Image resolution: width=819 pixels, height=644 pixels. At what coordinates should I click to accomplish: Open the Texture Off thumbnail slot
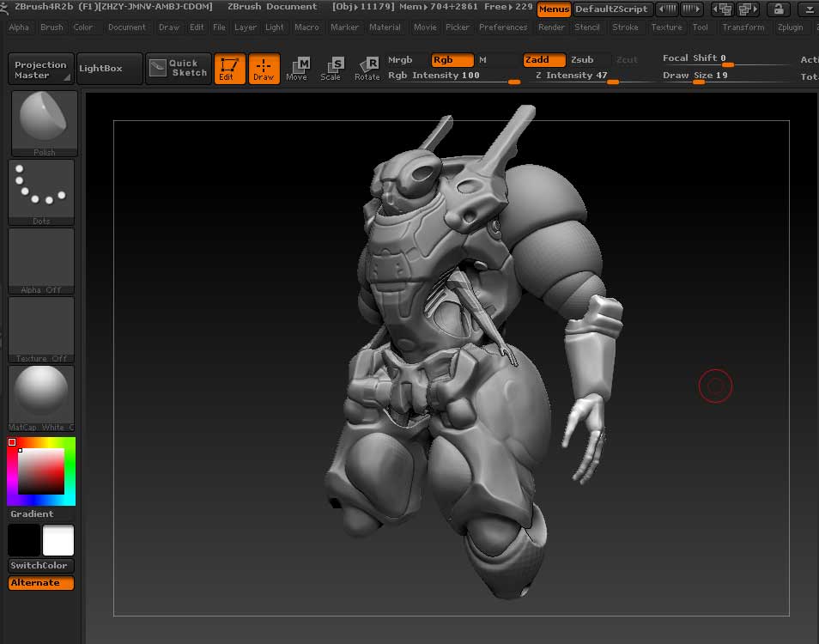tap(41, 328)
